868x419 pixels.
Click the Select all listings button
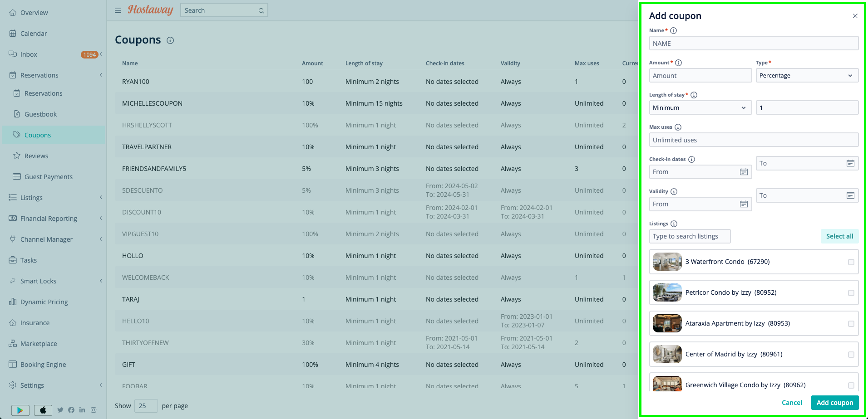[839, 236]
